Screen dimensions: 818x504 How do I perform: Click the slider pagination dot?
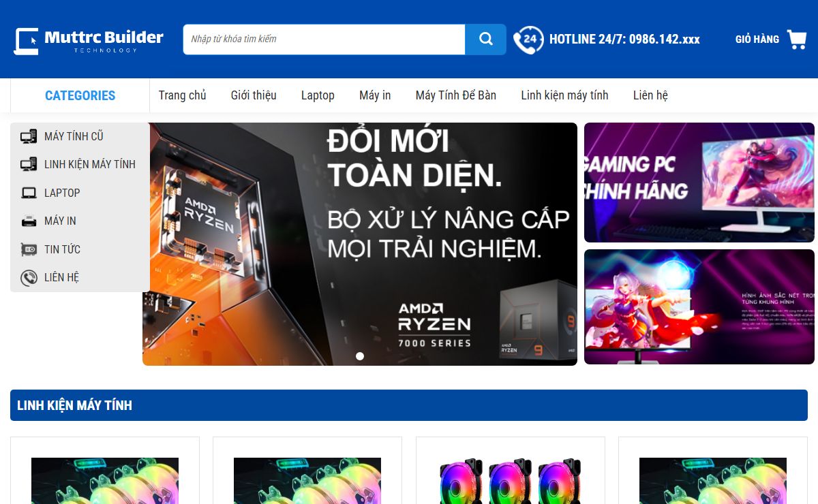360,356
